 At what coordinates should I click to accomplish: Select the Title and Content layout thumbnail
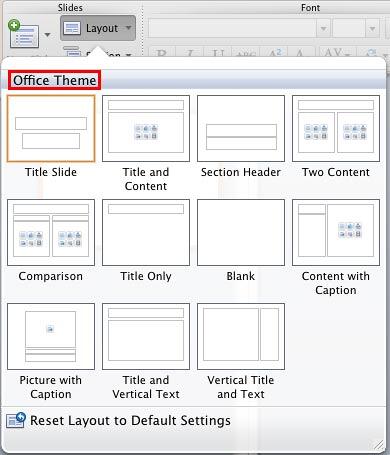(146, 128)
